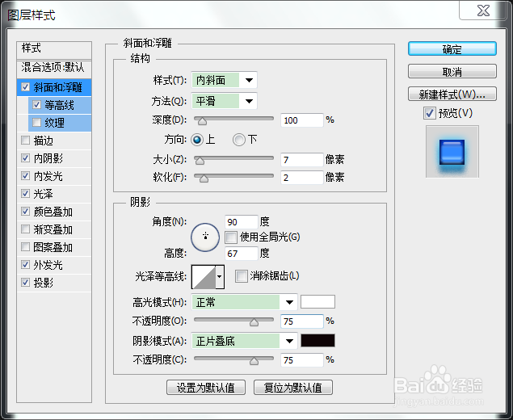Open the 投影 settings entry

click(x=54, y=283)
